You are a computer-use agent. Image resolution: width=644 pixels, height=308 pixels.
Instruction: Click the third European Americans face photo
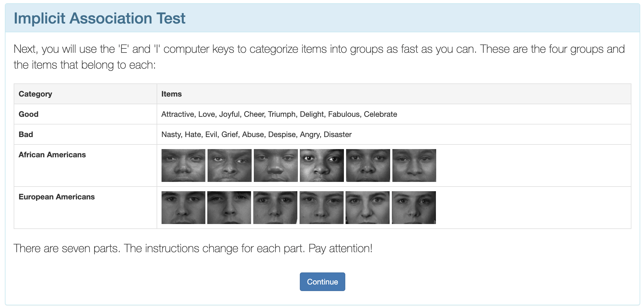coord(275,207)
